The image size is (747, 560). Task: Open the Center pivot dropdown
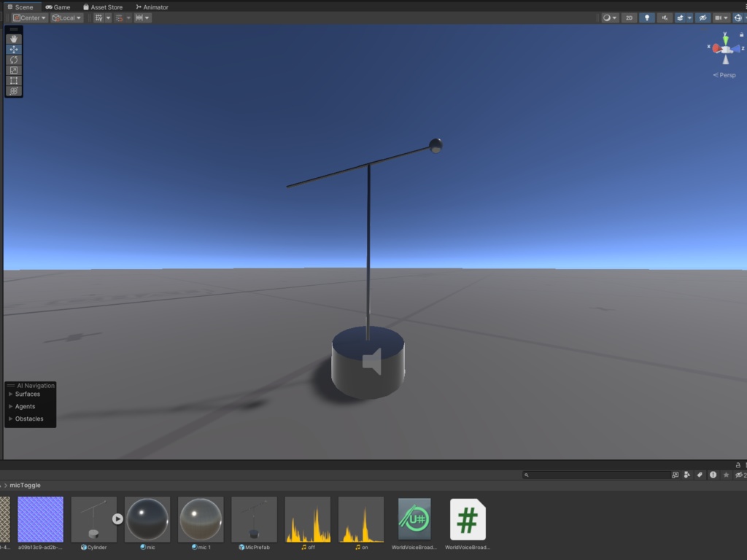coord(29,17)
